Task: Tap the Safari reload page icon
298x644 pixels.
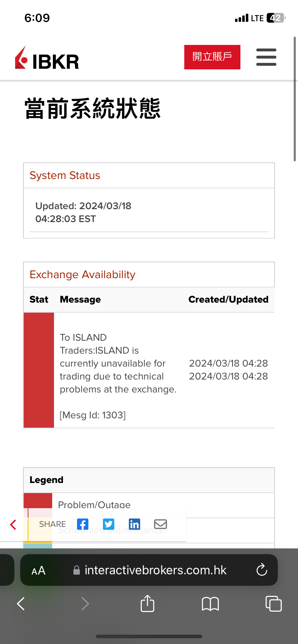Action: click(262, 570)
